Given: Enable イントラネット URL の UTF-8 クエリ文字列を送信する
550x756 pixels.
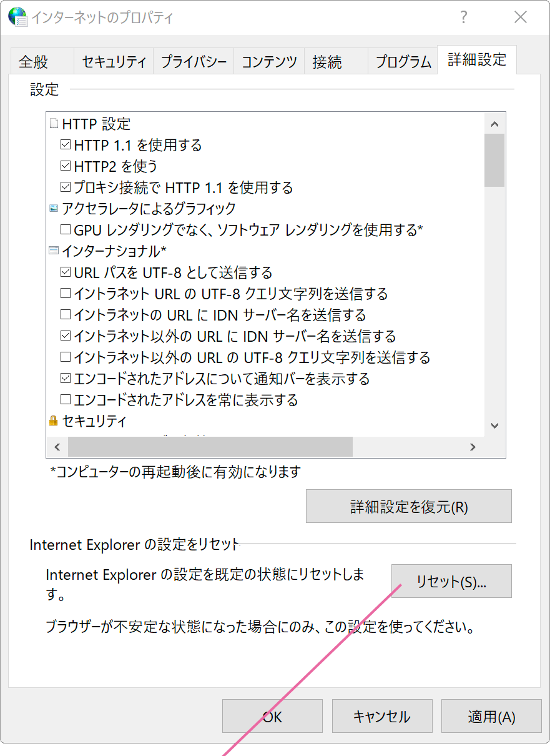Looking at the screenshot, I should tap(66, 294).
